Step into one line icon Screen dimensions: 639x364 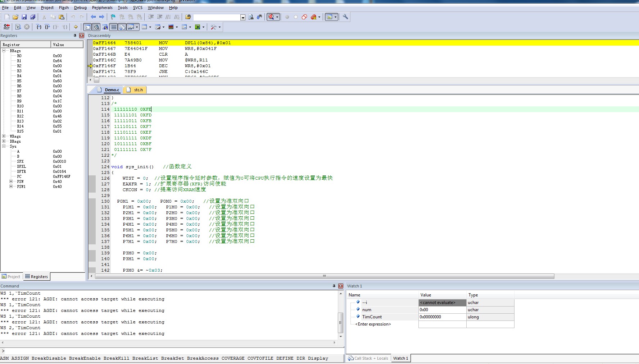coord(39,27)
